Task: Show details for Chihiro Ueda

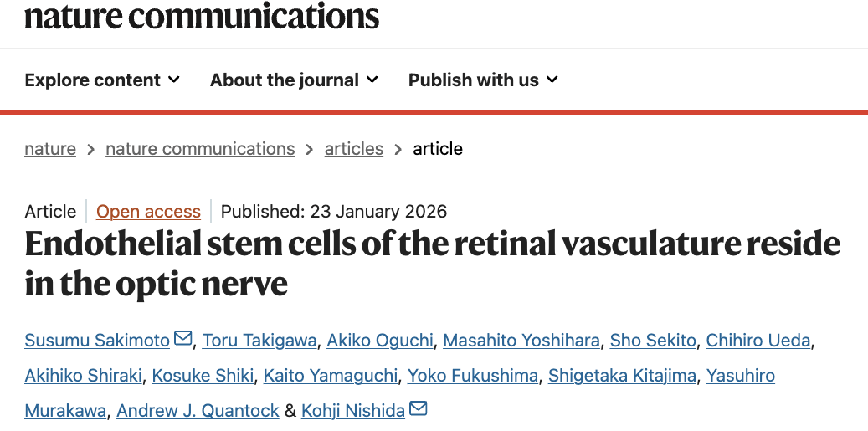Action: (x=758, y=340)
